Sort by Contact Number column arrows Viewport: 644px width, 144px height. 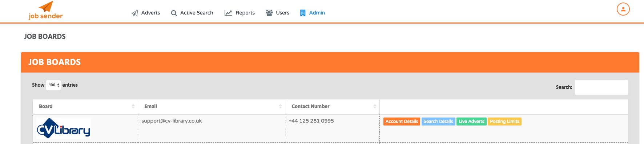375,106
